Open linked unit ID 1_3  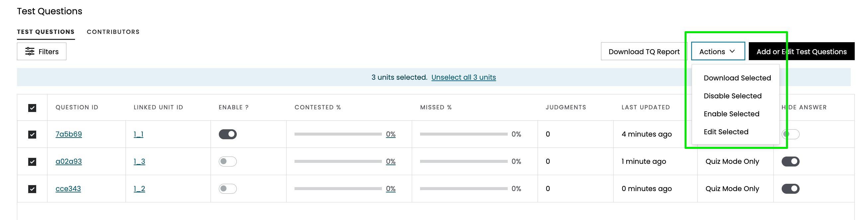coord(139,161)
